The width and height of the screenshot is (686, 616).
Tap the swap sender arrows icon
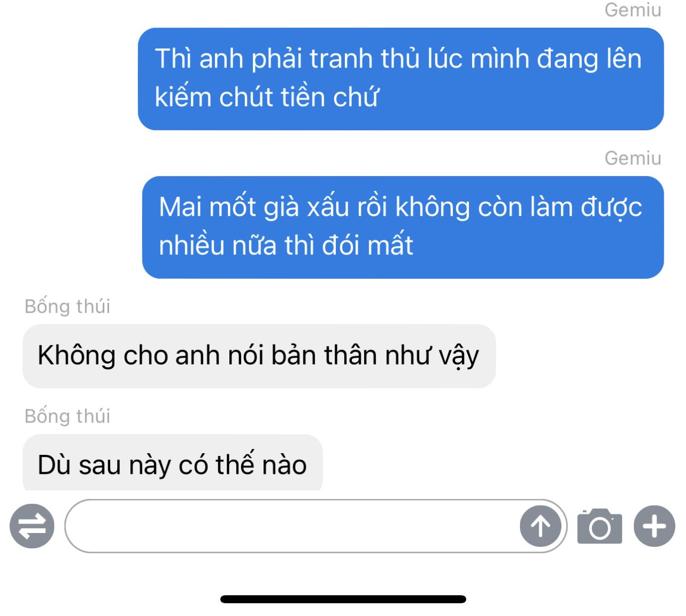32,526
